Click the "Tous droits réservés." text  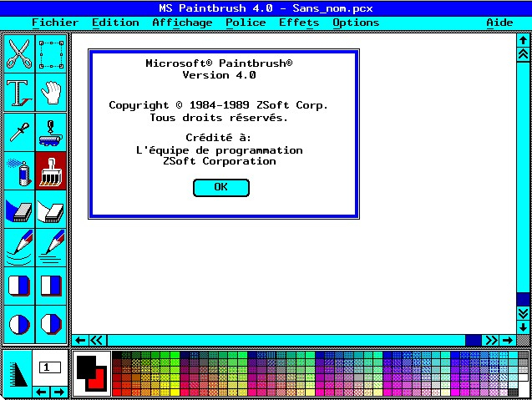coord(219,118)
